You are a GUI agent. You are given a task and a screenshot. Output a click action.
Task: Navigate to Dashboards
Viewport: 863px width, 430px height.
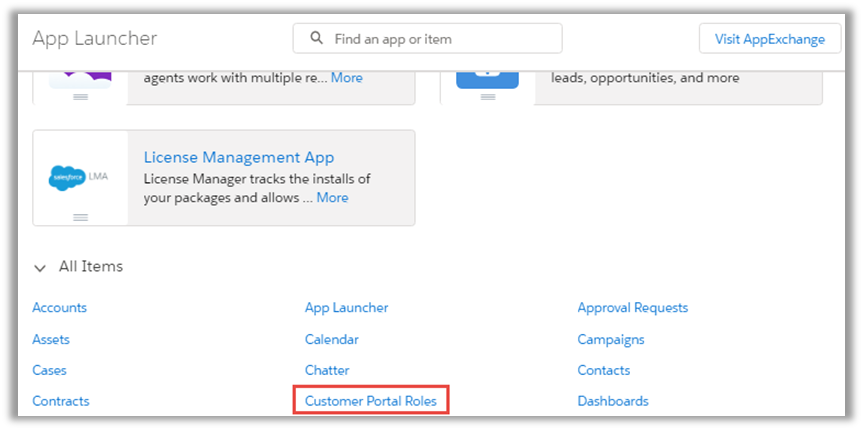613,401
